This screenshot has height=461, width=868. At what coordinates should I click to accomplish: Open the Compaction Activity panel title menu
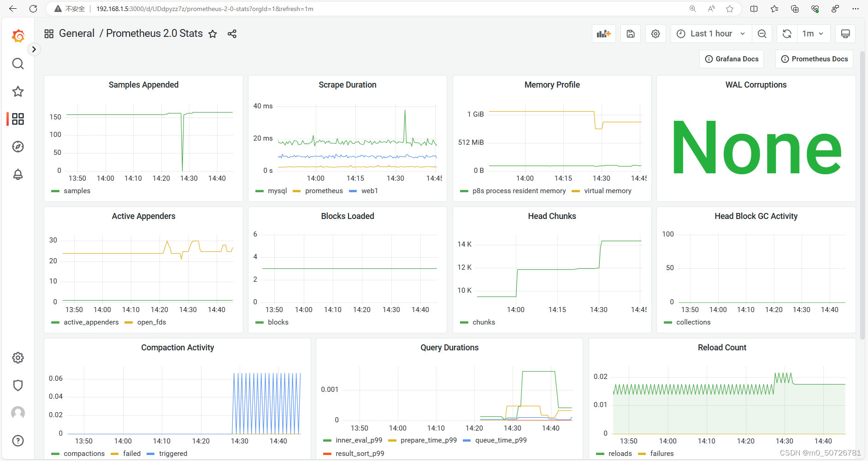pos(177,348)
